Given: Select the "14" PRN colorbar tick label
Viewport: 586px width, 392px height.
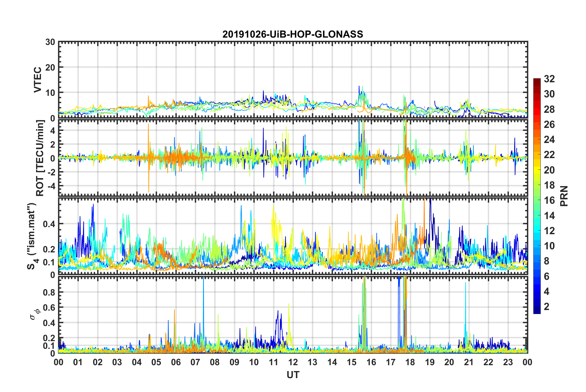Looking at the screenshot, I should [549, 215].
